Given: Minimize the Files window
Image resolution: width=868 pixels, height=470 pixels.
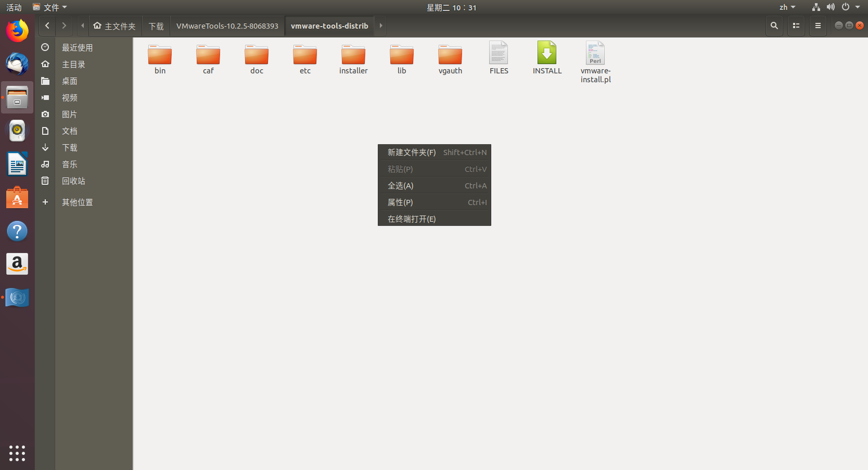Looking at the screenshot, I should [x=839, y=26].
